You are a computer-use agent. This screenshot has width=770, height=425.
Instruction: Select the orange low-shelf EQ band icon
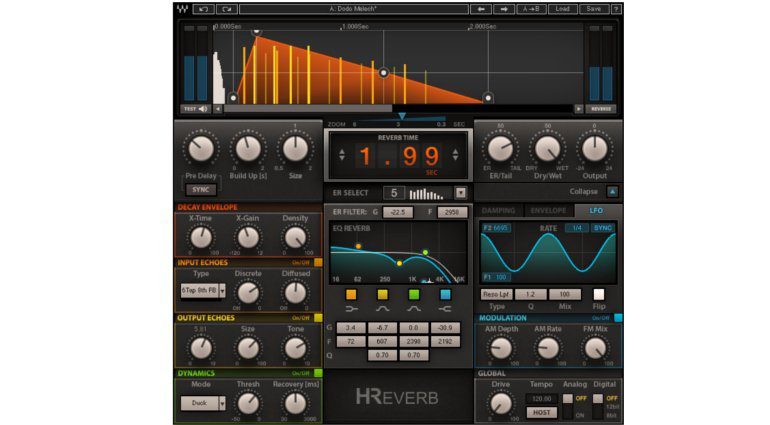pos(351,309)
